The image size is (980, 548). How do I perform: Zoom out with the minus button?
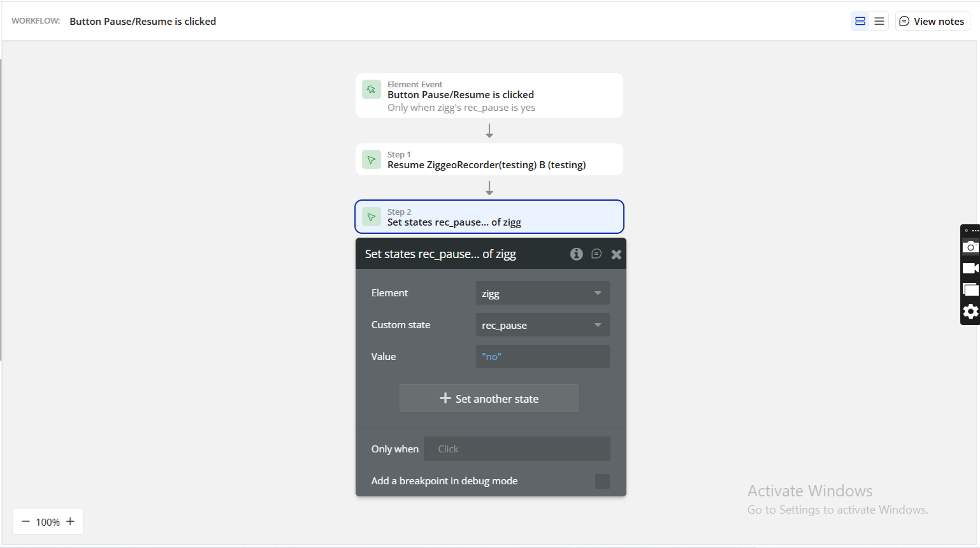(25, 521)
